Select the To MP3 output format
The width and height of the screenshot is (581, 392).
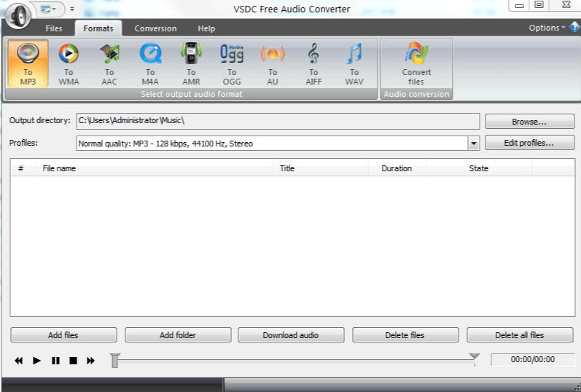(x=28, y=63)
